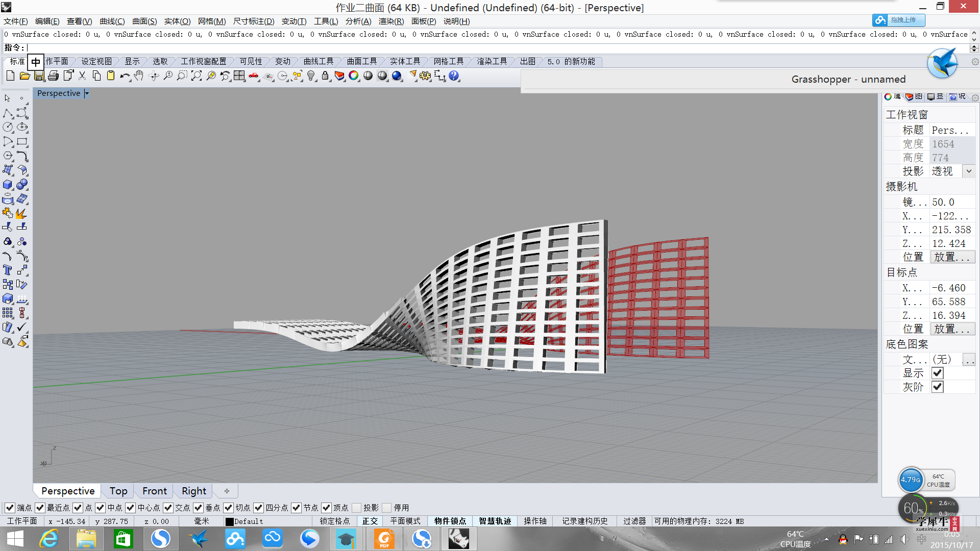Select the text T tool in sidebar
Image resolution: width=980 pixels, height=551 pixels.
8,270
